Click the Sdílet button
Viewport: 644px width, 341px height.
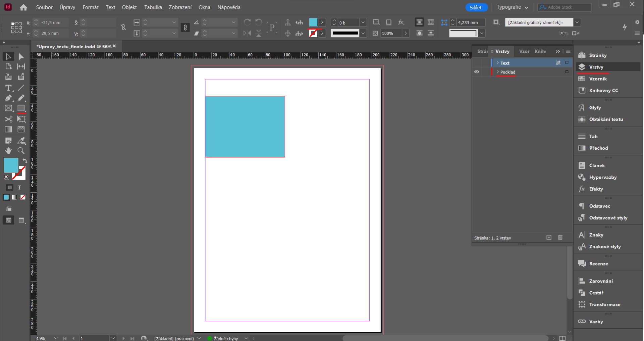pos(476,7)
